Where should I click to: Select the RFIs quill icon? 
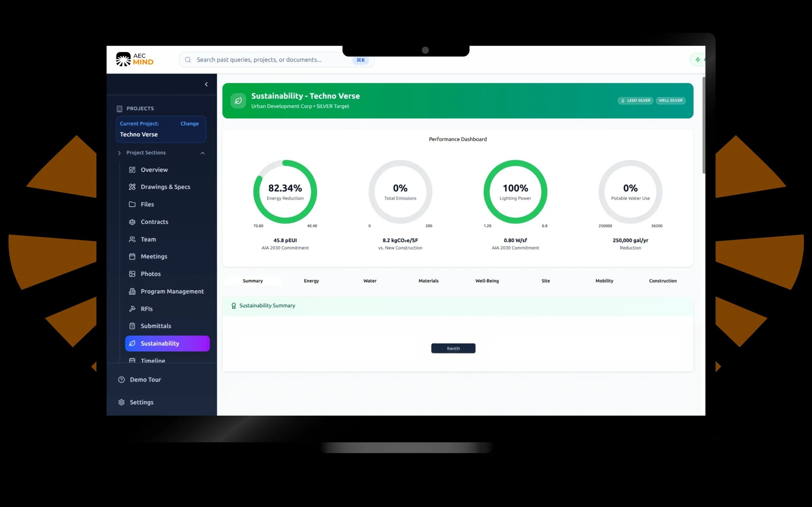[x=133, y=309]
